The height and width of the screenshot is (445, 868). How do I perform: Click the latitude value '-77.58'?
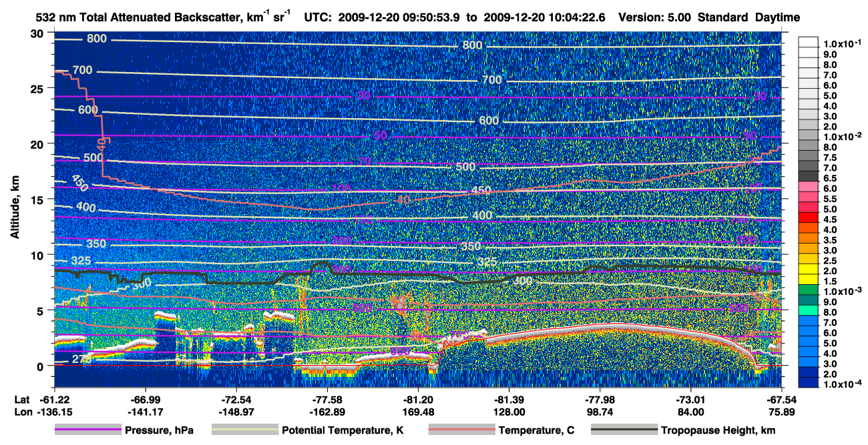click(x=327, y=399)
